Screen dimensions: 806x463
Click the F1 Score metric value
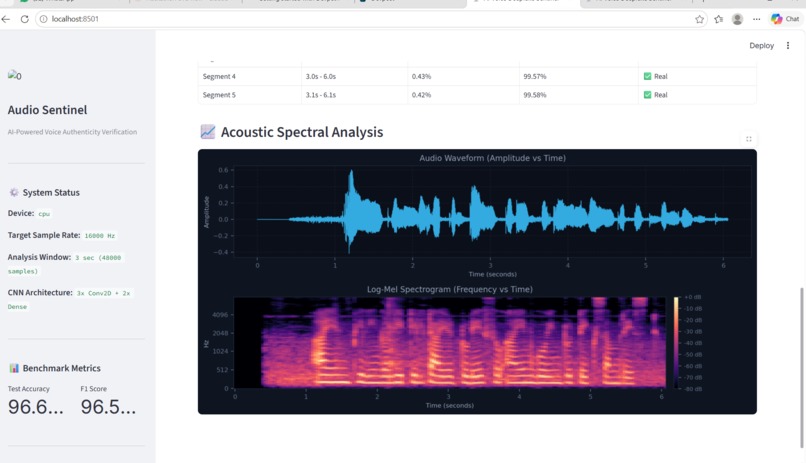click(108, 407)
